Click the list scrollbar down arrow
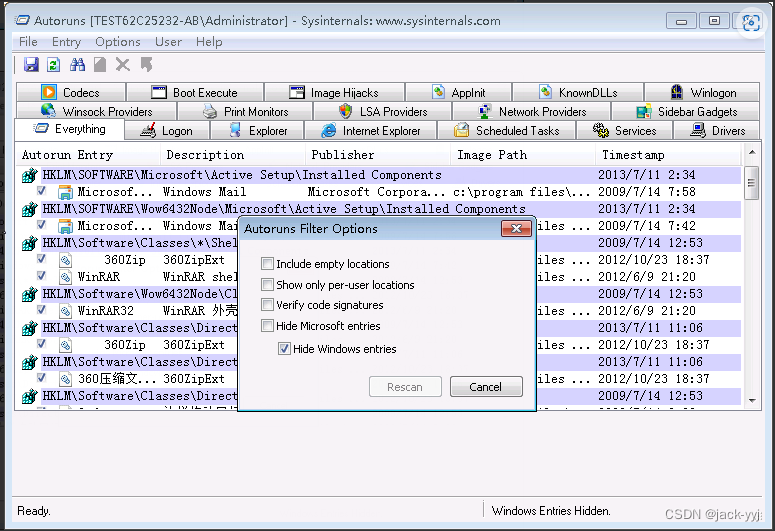 pyautogui.click(x=751, y=400)
